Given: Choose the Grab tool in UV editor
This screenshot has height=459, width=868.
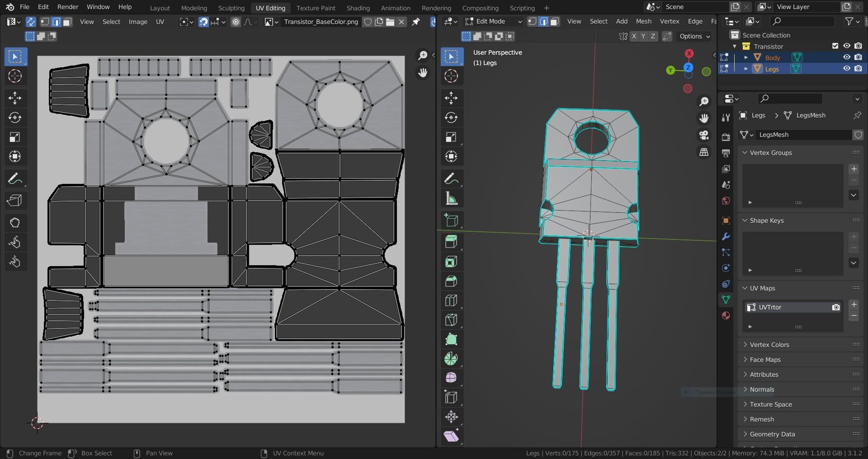Looking at the screenshot, I should (x=15, y=222).
